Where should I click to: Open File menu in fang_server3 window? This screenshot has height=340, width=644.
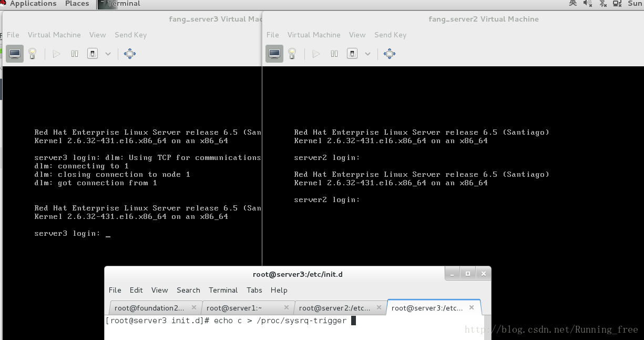(x=13, y=35)
